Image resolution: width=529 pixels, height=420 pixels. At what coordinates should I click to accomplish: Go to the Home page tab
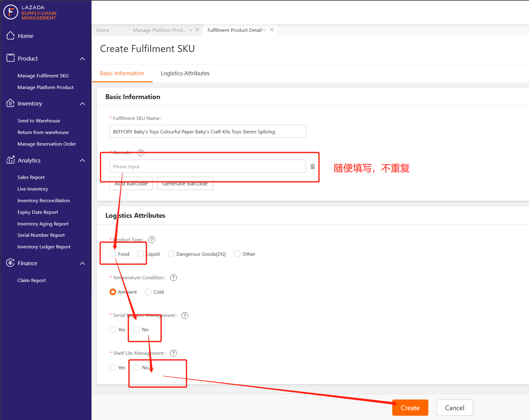(x=103, y=30)
